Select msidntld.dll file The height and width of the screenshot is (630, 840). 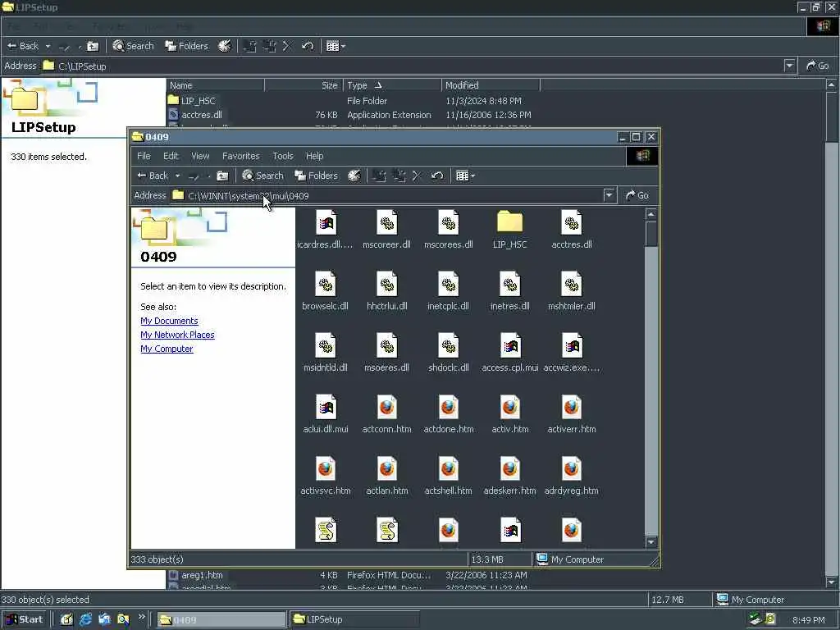point(325,353)
